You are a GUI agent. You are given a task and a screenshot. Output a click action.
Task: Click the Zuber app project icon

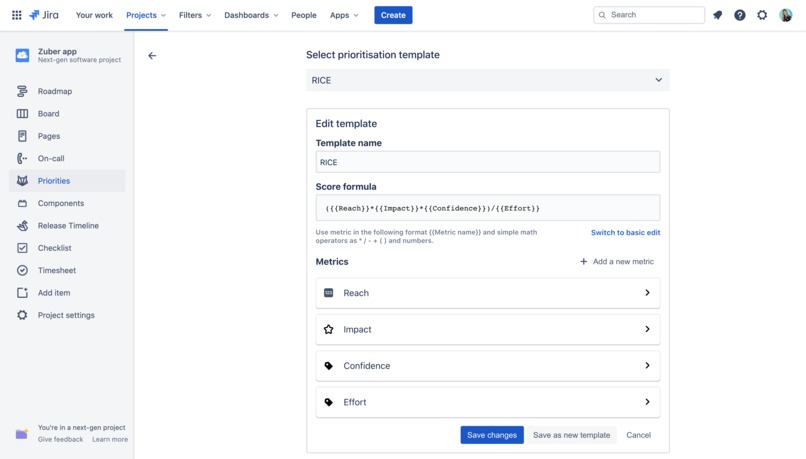point(22,55)
